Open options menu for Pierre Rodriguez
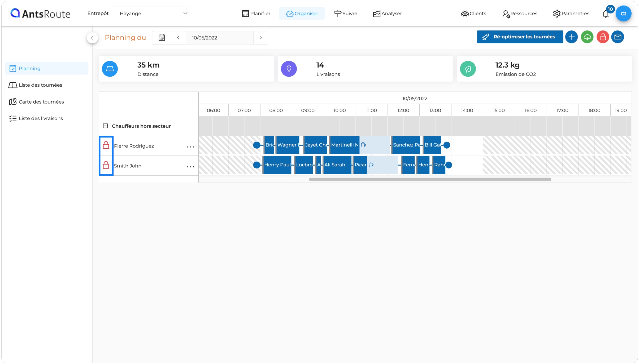 (191, 147)
